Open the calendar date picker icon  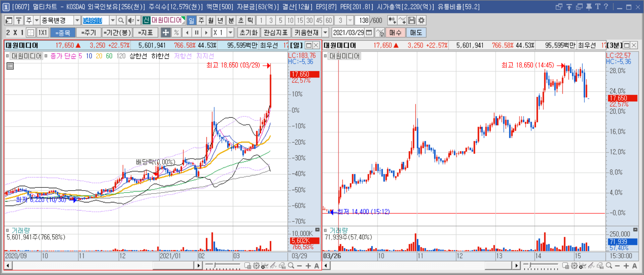[x=369, y=32]
